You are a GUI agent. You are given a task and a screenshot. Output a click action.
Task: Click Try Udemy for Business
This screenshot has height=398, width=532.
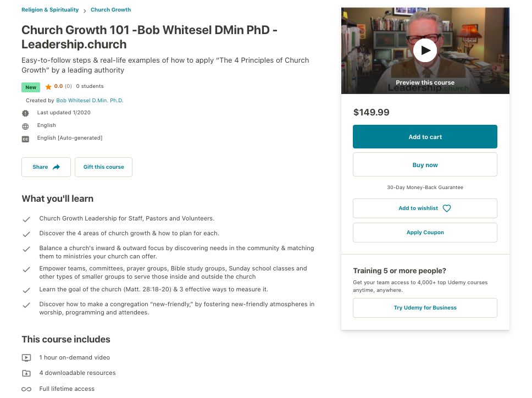pyautogui.click(x=425, y=308)
